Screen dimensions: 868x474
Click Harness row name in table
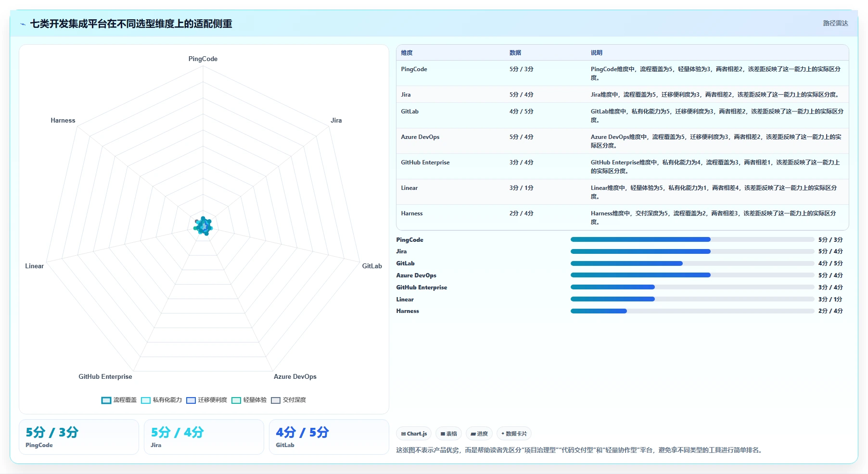[x=411, y=213]
